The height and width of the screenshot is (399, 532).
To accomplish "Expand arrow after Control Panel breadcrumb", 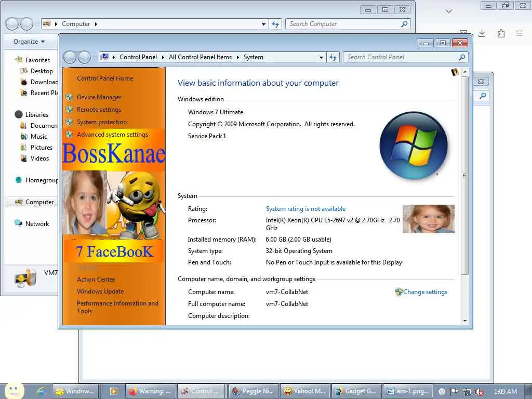I will point(163,57).
